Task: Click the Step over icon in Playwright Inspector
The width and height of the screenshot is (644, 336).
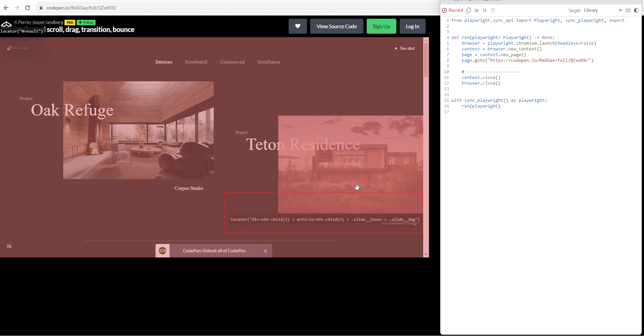Action: pos(493,10)
